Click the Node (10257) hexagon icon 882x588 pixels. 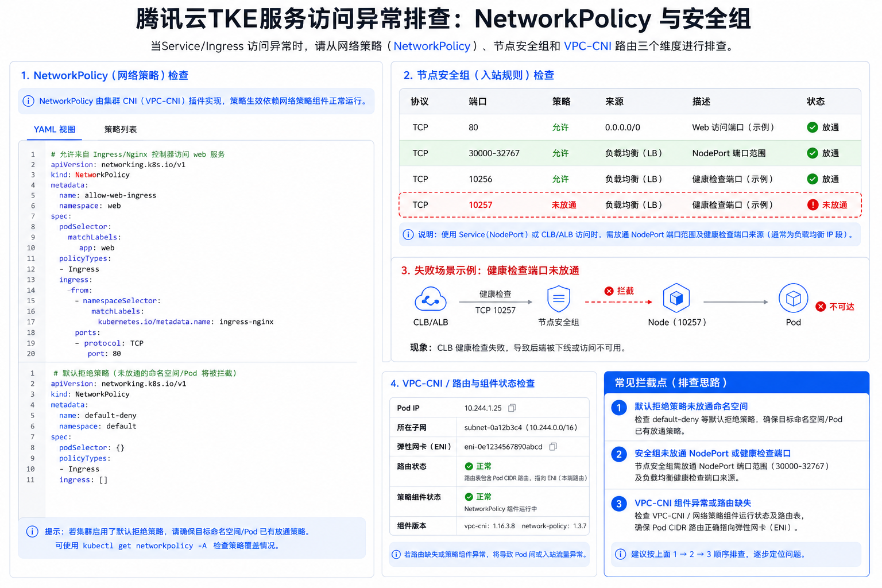[x=676, y=298]
